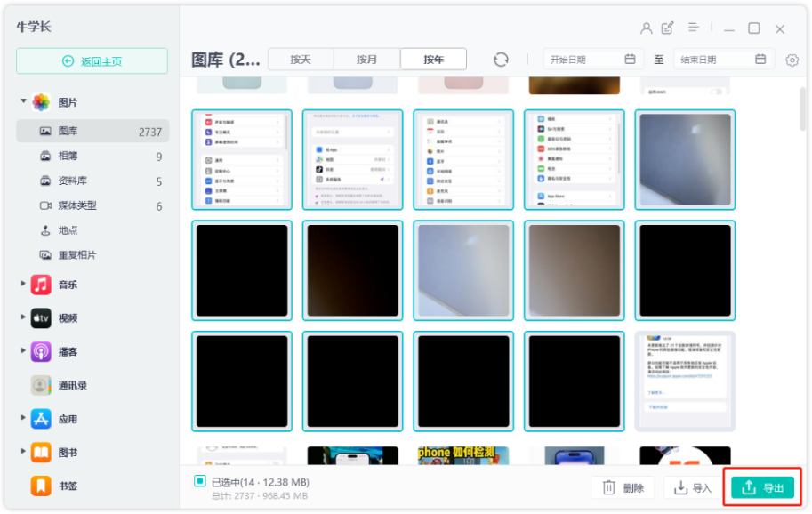Click the 导入 import button
This screenshot has width=812, height=514.
(x=692, y=487)
